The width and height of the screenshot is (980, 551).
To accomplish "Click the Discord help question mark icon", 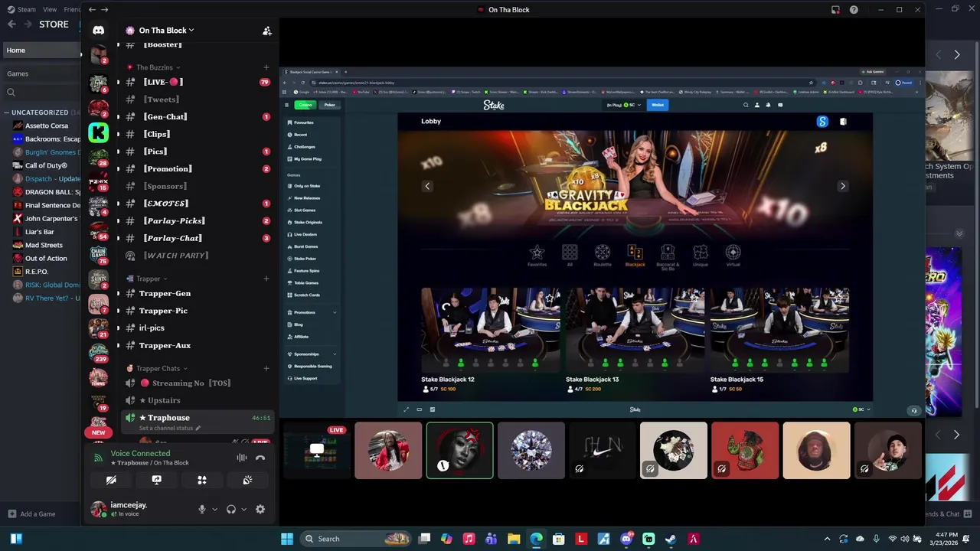I will 854,10.
